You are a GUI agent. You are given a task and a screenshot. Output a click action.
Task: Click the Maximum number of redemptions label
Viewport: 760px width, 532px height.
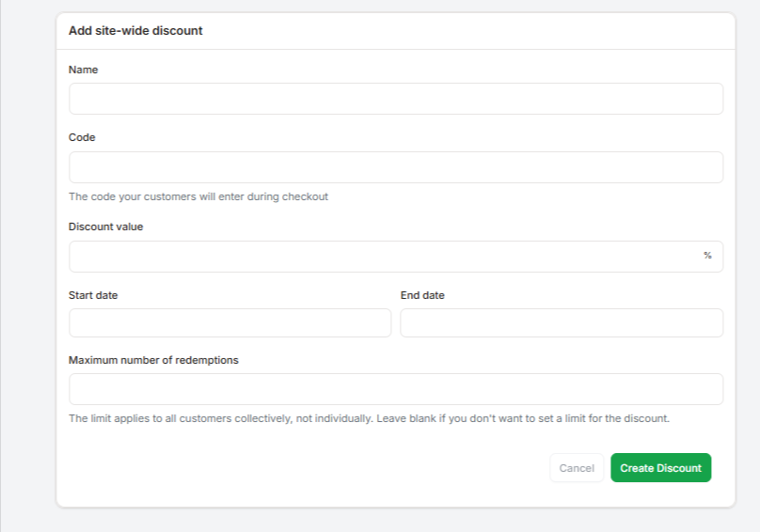click(x=153, y=360)
